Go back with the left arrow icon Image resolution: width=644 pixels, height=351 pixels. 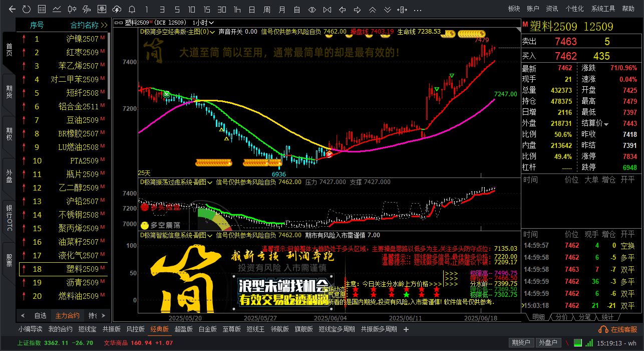(13, 9)
